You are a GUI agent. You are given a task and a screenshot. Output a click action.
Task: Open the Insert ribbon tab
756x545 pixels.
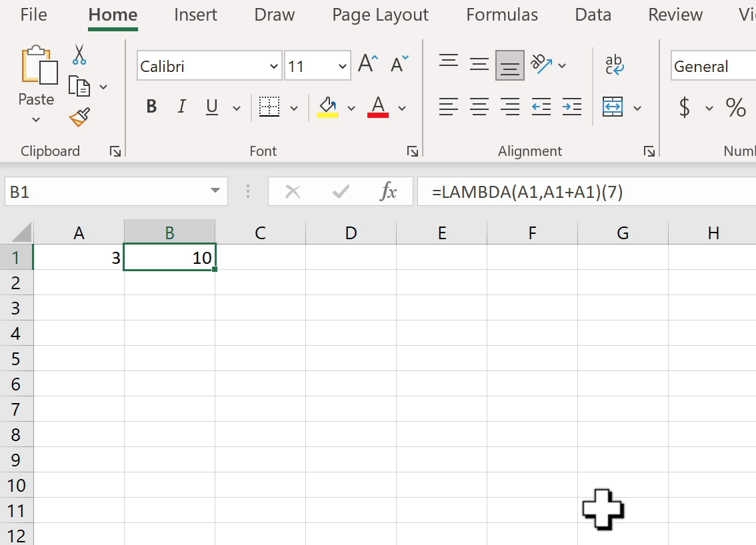(195, 15)
